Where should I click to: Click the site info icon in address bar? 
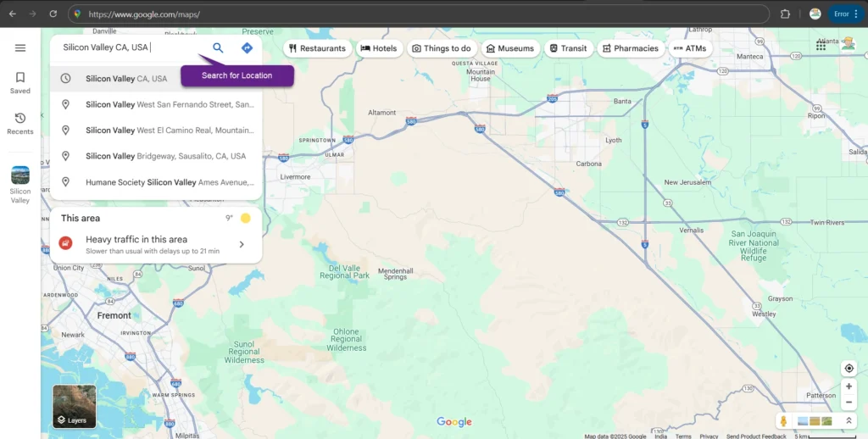pyautogui.click(x=77, y=14)
